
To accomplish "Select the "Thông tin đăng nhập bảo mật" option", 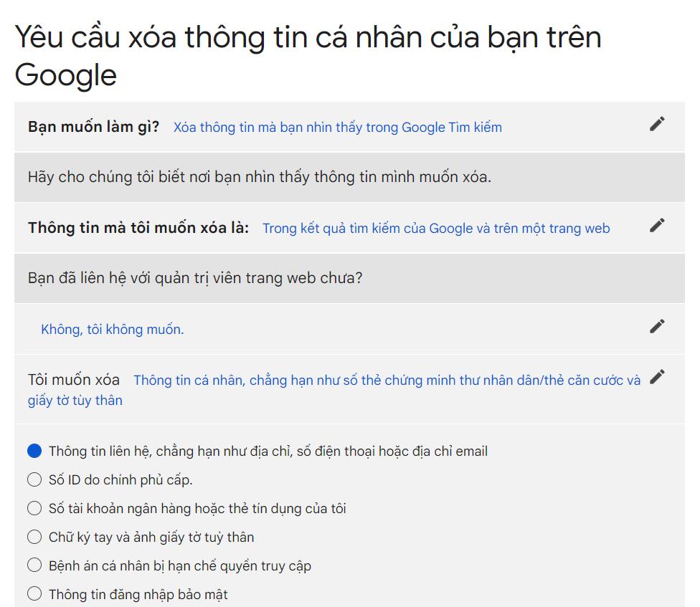I will tap(34, 593).
